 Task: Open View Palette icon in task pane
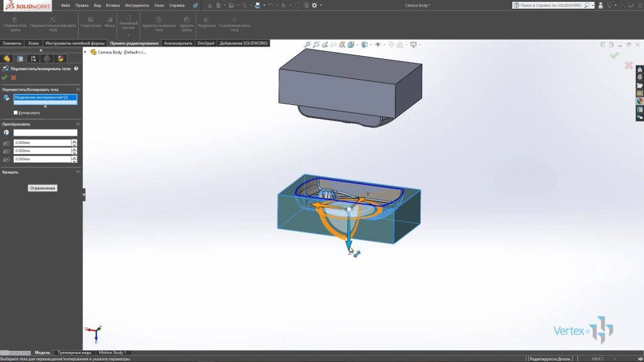[640, 93]
